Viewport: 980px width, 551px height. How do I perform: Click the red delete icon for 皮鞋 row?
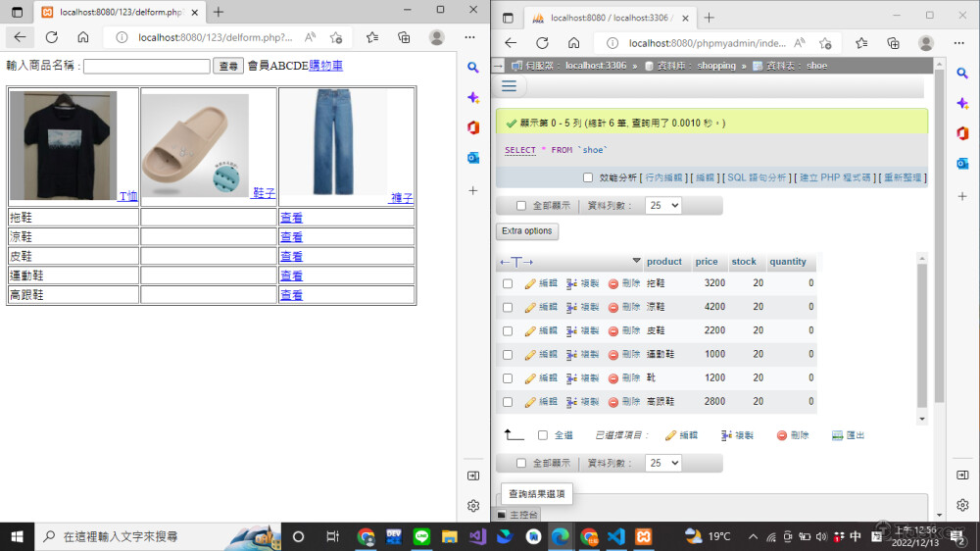(x=613, y=331)
